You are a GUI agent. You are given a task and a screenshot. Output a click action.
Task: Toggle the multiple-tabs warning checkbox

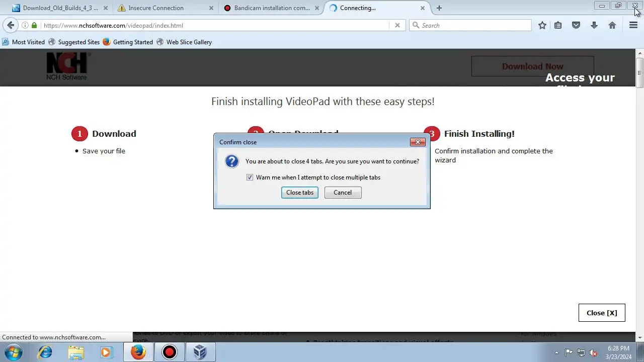pyautogui.click(x=250, y=177)
